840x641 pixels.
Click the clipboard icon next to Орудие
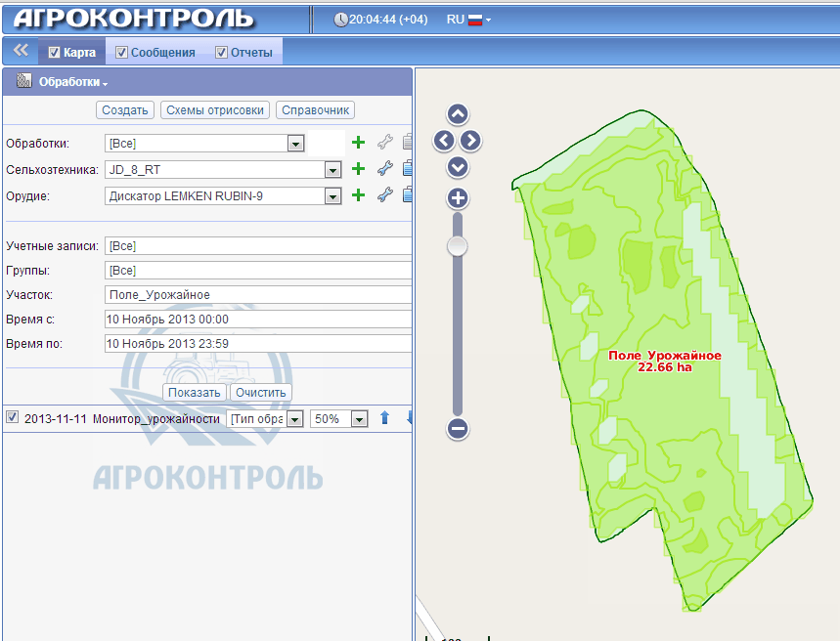(x=408, y=195)
